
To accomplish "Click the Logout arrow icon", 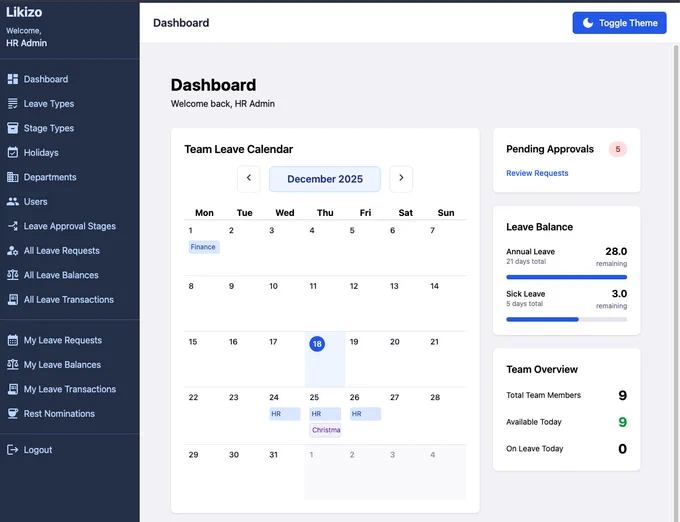I will (x=13, y=450).
